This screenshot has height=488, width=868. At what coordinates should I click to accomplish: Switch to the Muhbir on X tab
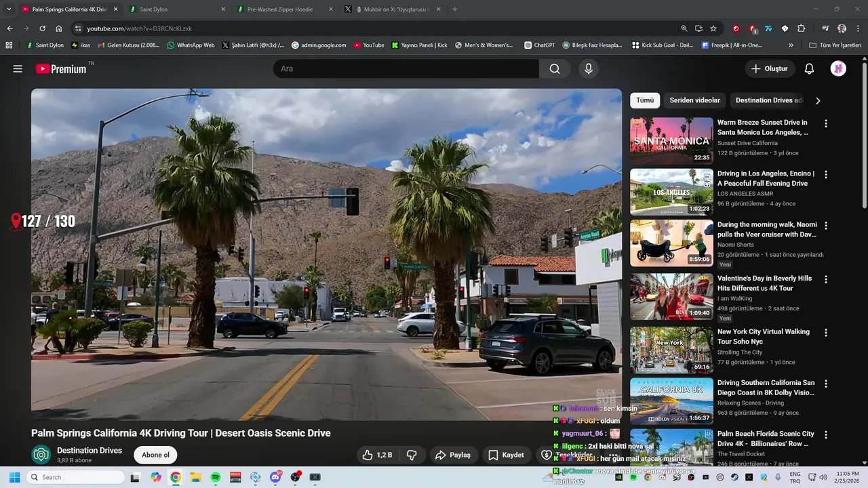(392, 9)
